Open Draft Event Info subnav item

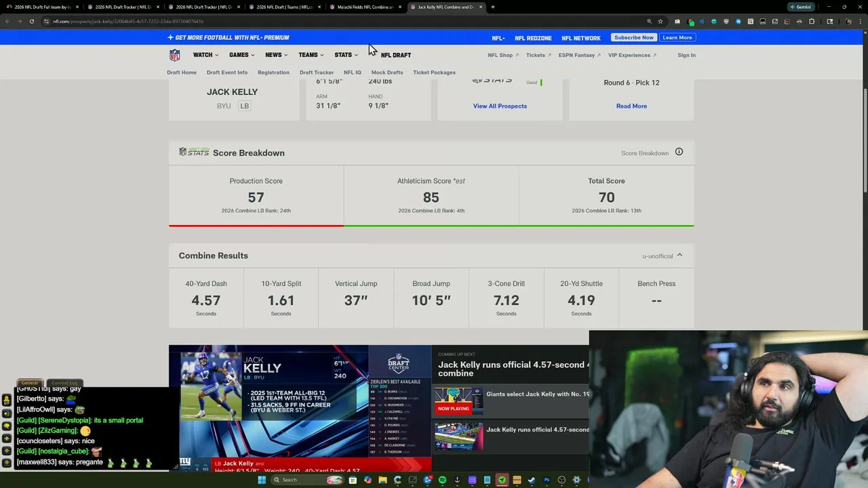pos(227,72)
